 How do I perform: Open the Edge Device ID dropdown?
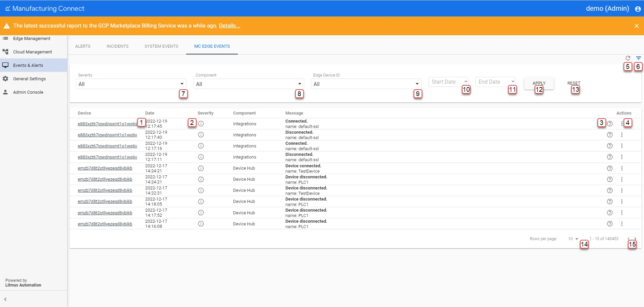click(366, 84)
